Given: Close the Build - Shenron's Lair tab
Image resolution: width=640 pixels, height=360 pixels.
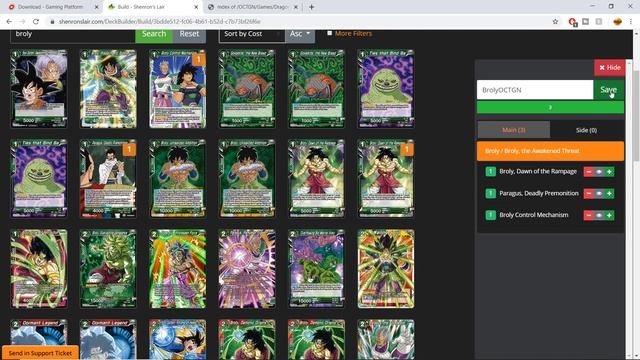Looking at the screenshot, I should (196, 7).
